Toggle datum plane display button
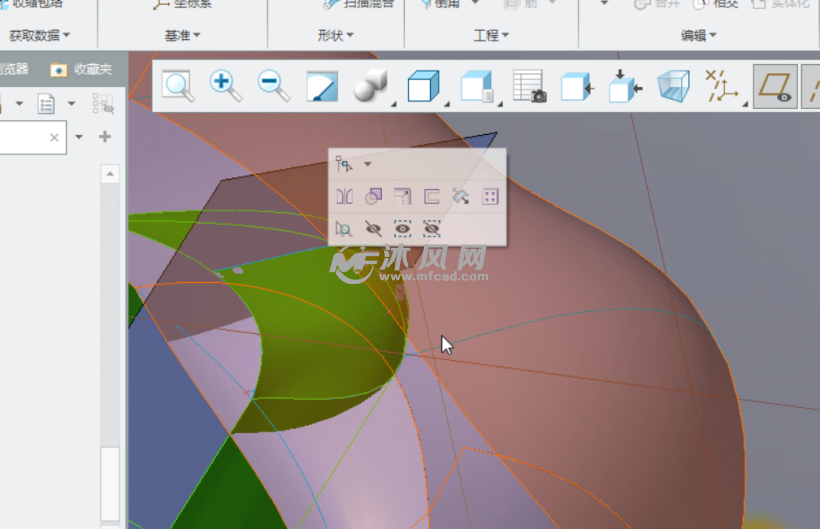820x529 pixels. click(x=775, y=87)
